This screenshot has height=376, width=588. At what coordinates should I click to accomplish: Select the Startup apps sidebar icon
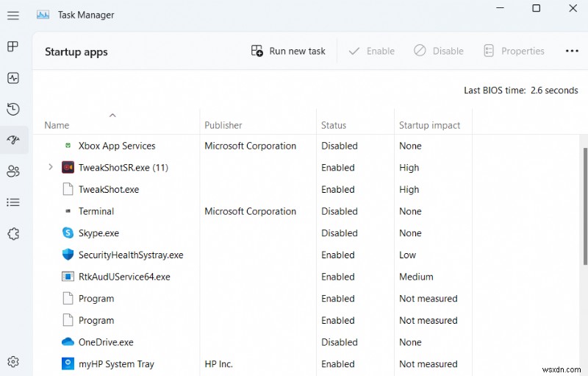(x=12, y=140)
